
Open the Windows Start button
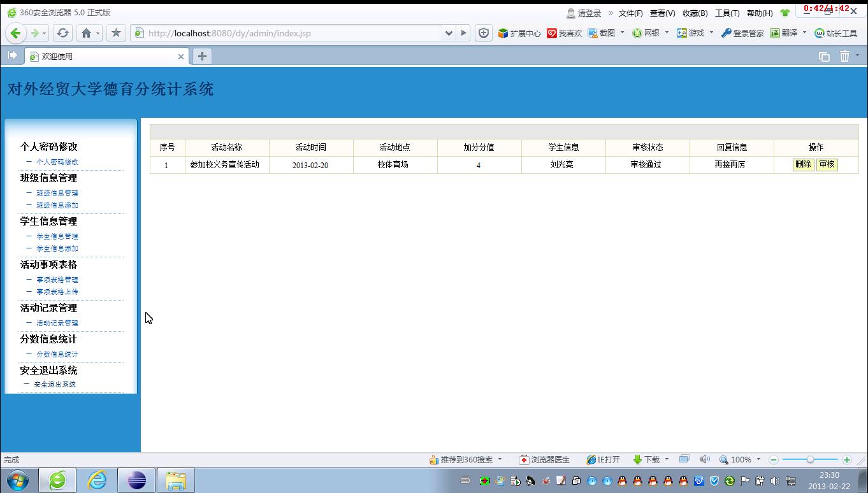click(x=17, y=480)
